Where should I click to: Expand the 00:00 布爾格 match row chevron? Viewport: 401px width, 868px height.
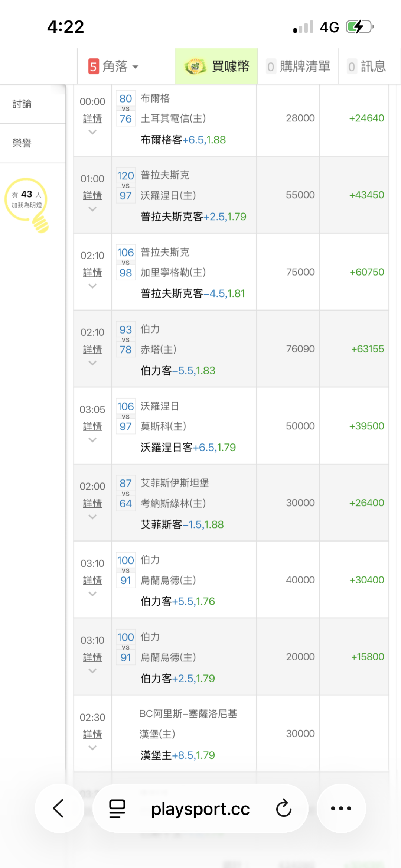(92, 132)
